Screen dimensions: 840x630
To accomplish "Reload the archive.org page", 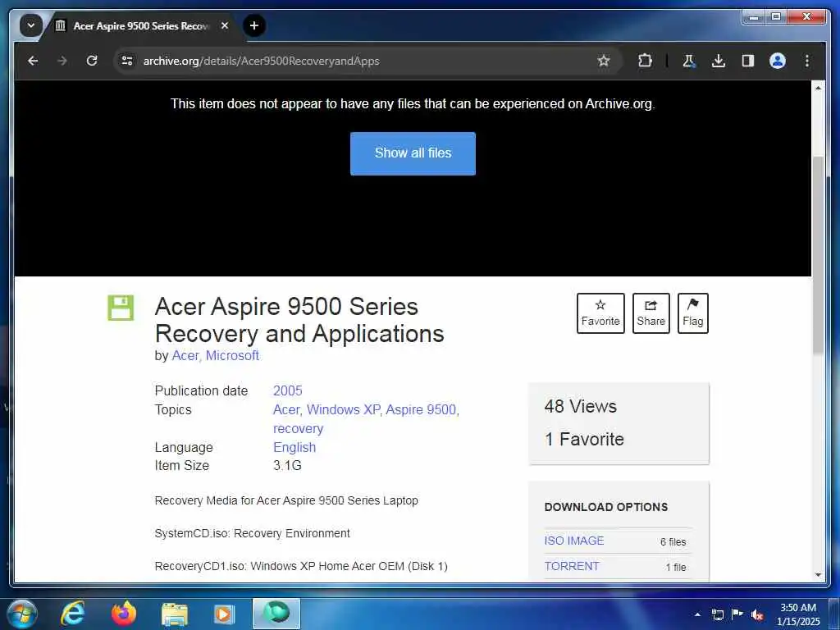I will 92,61.
